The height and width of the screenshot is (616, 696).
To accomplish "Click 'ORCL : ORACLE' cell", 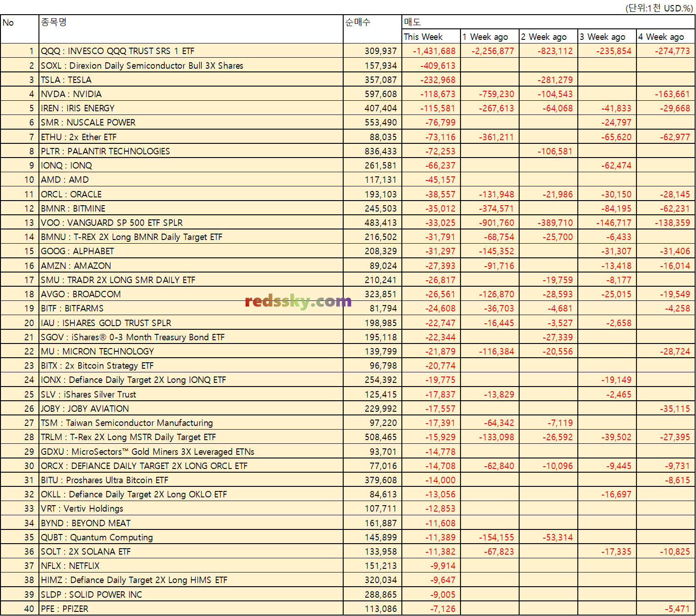I will coord(191,194).
